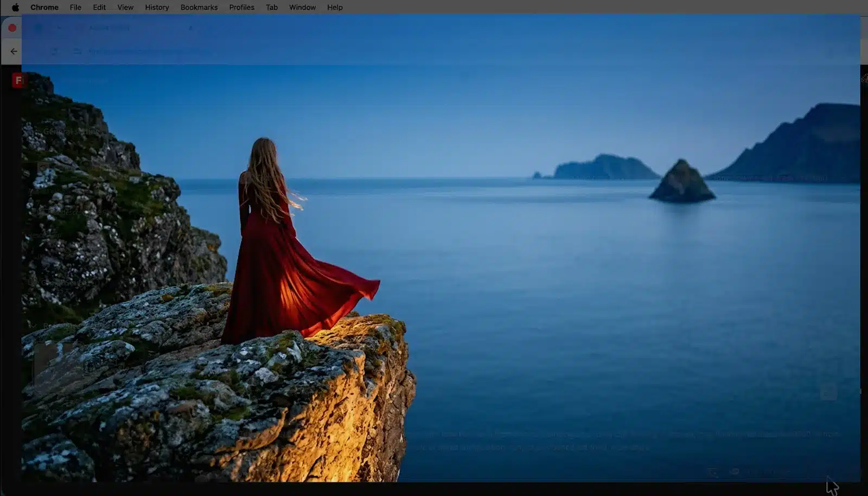This screenshot has height=496, width=868.
Task: Go back with the browser back arrow
Action: (14, 51)
